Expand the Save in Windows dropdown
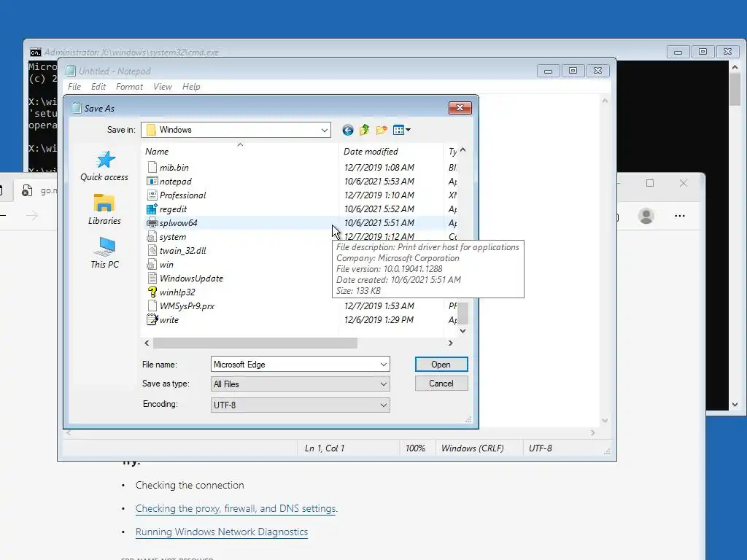The image size is (747, 560). [x=325, y=130]
